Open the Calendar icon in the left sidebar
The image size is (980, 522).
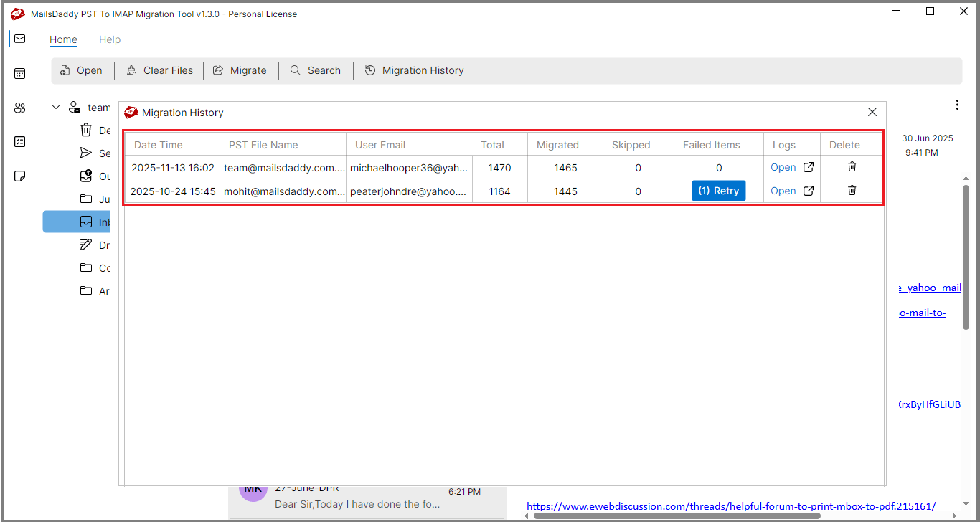tap(19, 73)
